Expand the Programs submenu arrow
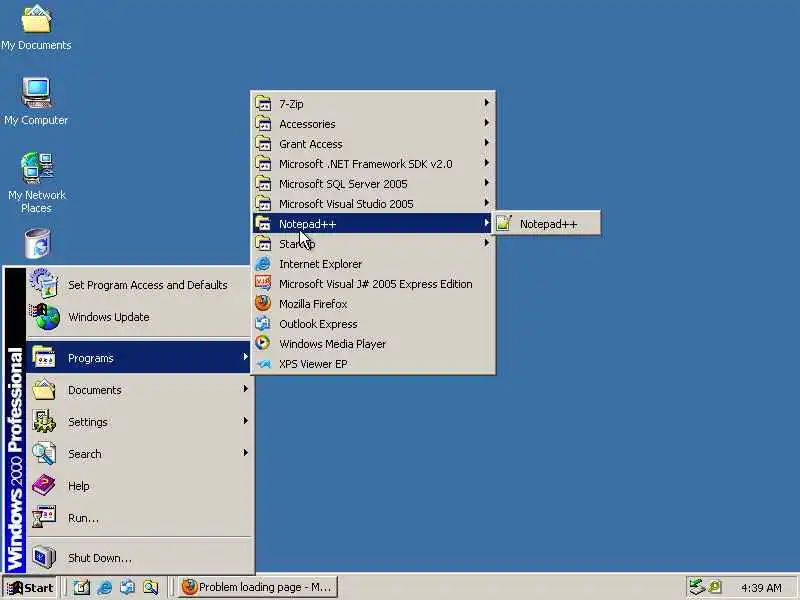The width and height of the screenshot is (800, 600). click(x=245, y=357)
